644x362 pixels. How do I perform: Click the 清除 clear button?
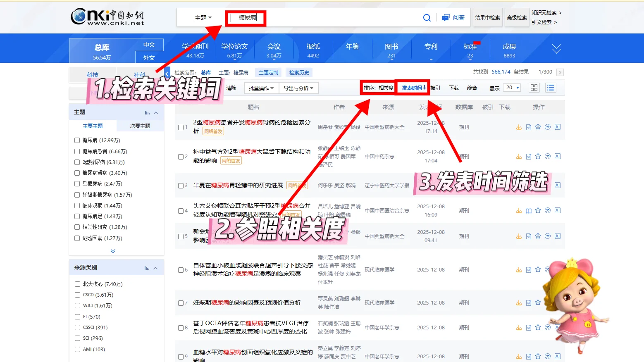tap(232, 88)
